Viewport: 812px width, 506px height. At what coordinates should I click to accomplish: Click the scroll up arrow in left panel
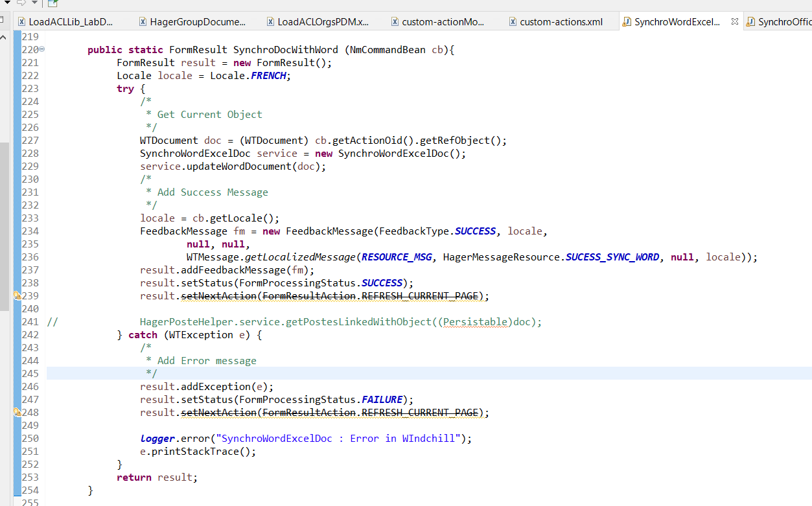tap(5, 36)
